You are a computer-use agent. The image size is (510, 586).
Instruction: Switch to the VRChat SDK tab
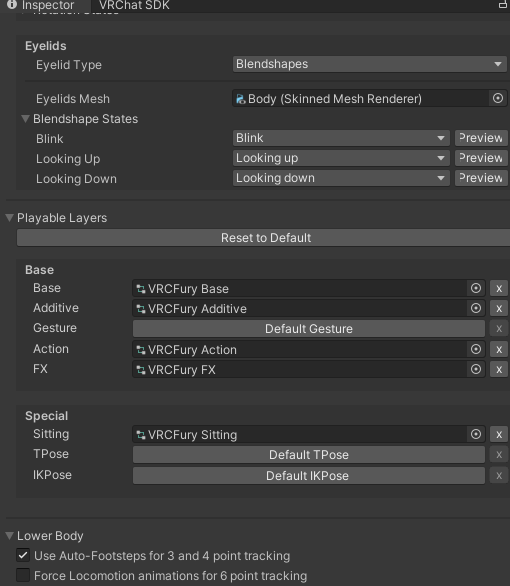coord(134,5)
